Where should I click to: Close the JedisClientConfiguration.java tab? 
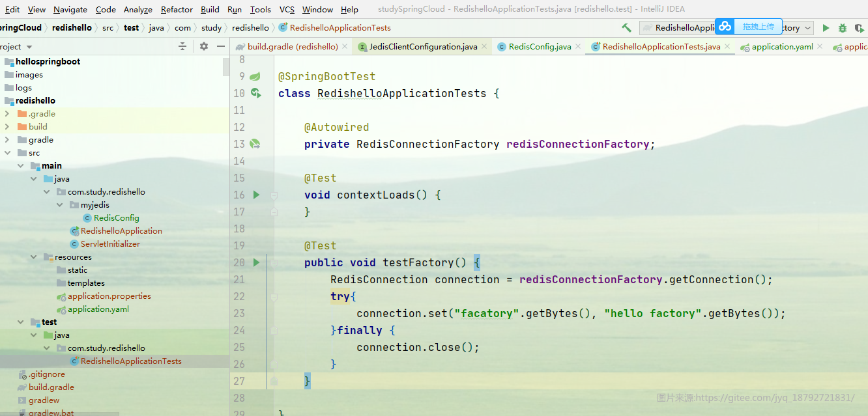(x=485, y=47)
